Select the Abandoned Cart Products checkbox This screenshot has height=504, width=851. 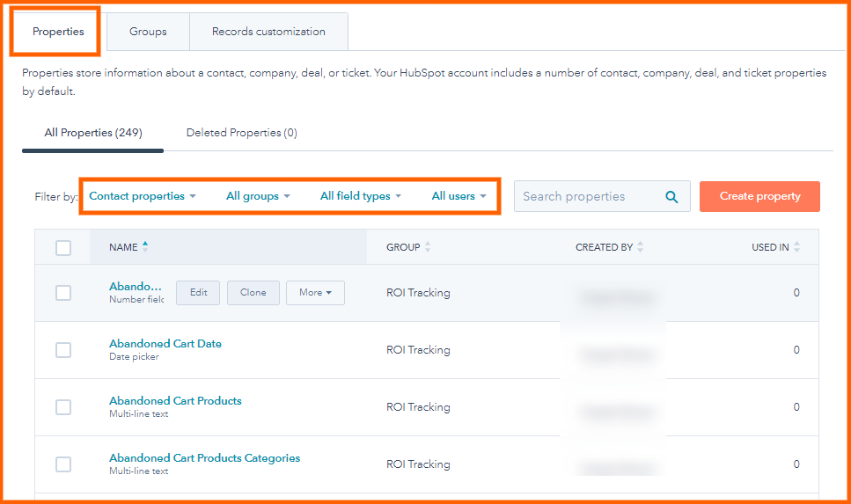coord(63,407)
